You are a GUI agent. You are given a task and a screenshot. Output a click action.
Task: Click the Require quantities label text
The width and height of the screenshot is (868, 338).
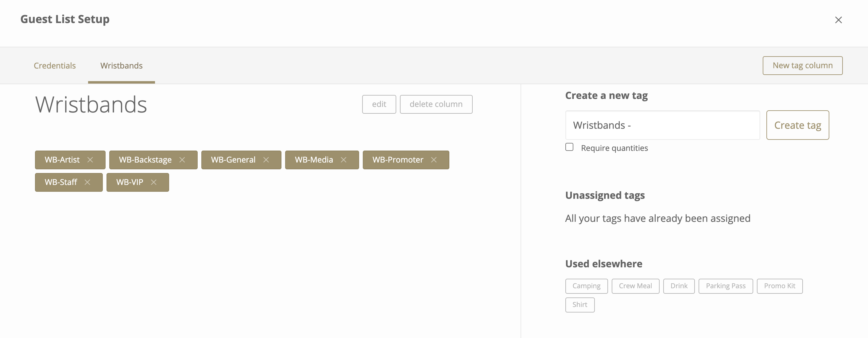click(x=614, y=148)
